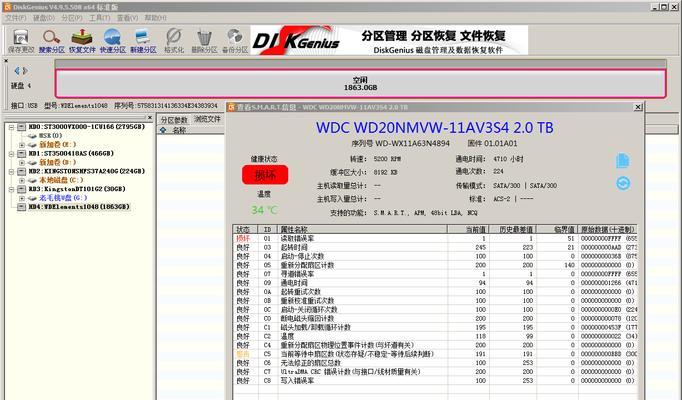Close the disk map bar panel
The image size is (682, 400).
pos(6,61)
